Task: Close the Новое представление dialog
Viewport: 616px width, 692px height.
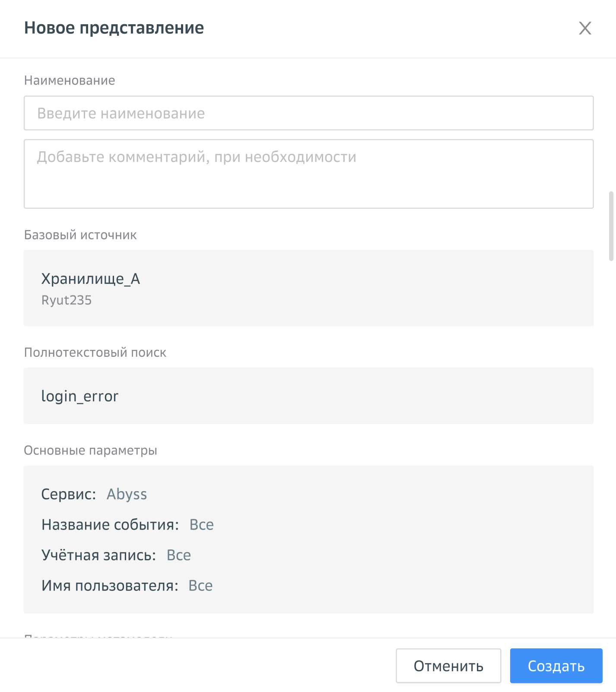Action: 585,28
